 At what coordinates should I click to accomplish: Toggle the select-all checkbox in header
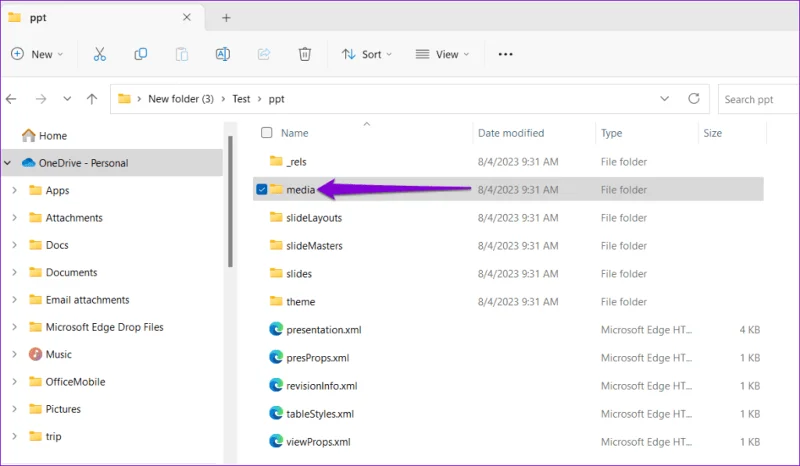coord(266,133)
